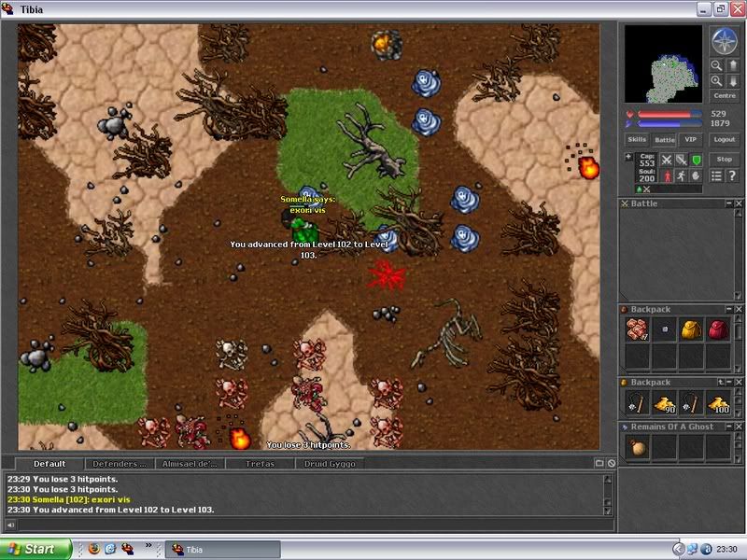This screenshot has width=747, height=560.
Task: Collapse the first Backpack panel
Action: (x=729, y=309)
